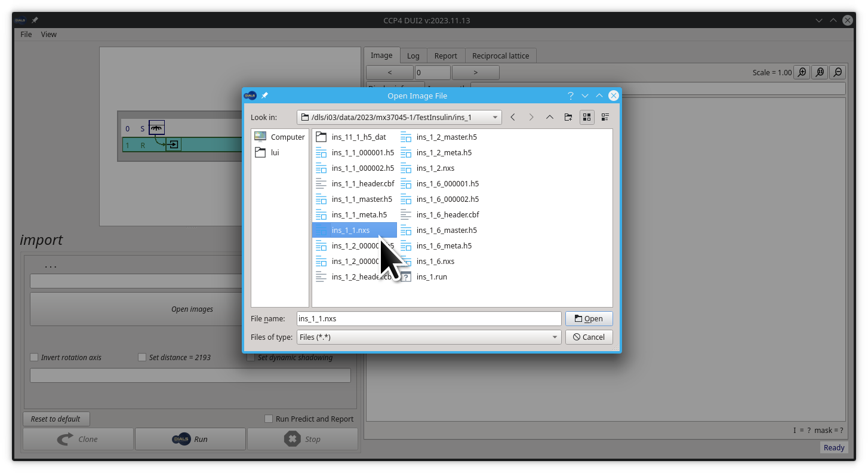Click the File name input field
This screenshot has height=473, width=868.
pos(429,318)
